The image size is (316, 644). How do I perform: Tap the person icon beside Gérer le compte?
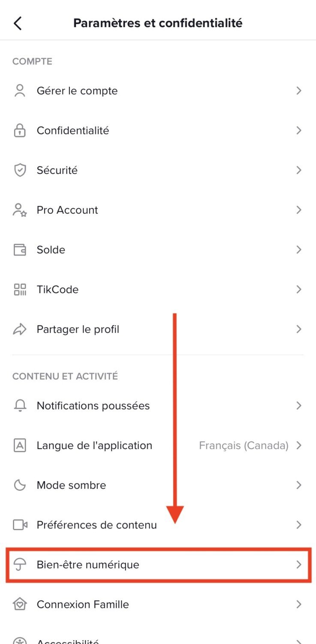(x=20, y=91)
